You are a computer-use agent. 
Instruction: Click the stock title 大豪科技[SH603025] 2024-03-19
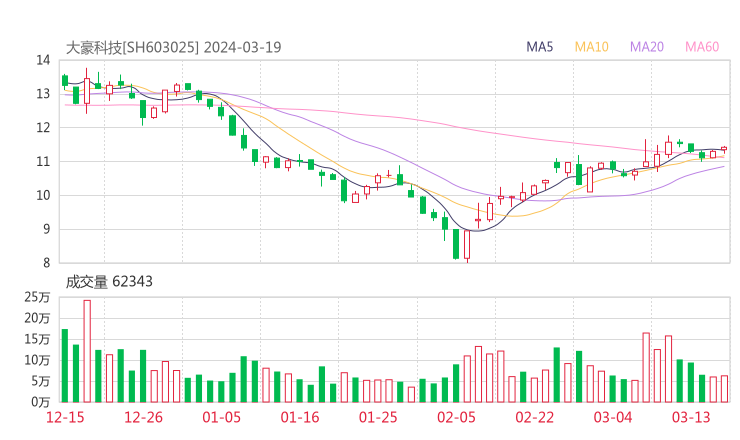173,47
